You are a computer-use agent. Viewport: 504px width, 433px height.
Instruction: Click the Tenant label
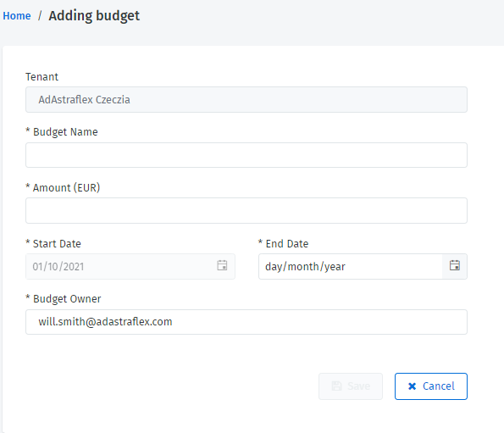(x=42, y=77)
